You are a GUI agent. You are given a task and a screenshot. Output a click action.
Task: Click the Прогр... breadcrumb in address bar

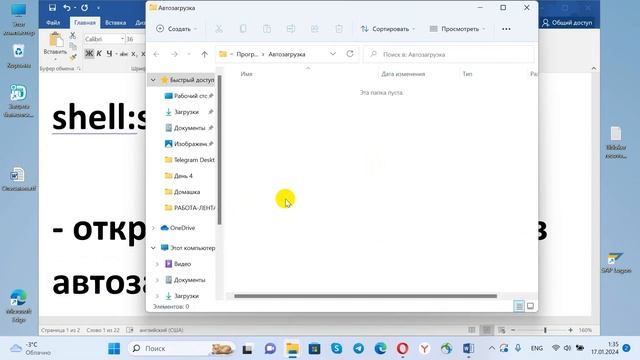coord(247,54)
